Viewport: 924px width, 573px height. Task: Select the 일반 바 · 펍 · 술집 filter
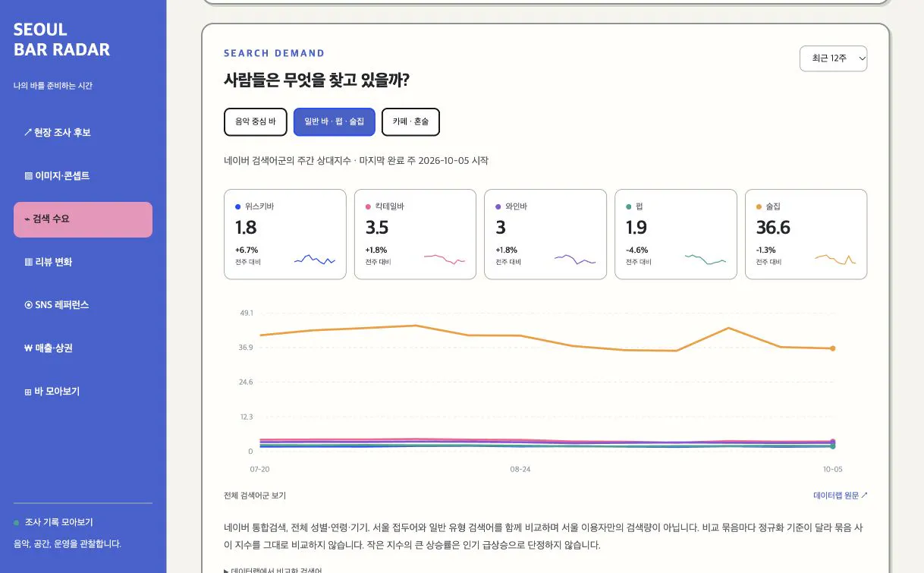click(334, 121)
